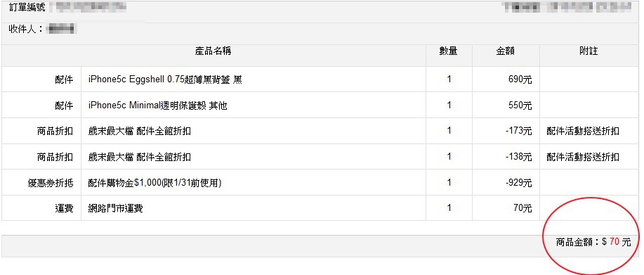Click the 690元 amount cell
Viewport: 644px width, 275px height.
click(520, 79)
